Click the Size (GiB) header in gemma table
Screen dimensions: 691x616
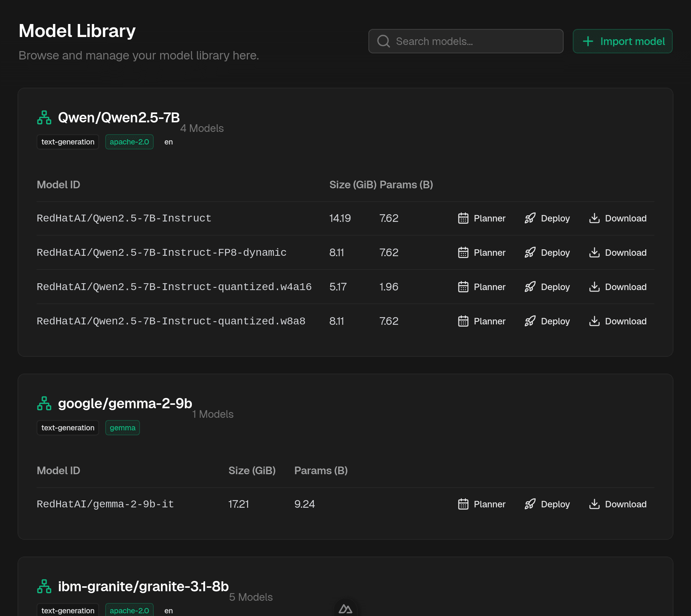(x=252, y=471)
